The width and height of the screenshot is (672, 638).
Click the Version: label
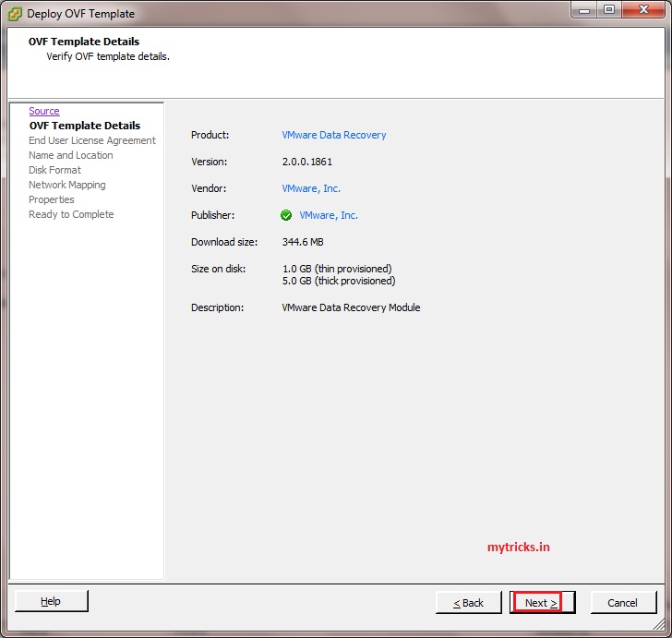[210, 162]
